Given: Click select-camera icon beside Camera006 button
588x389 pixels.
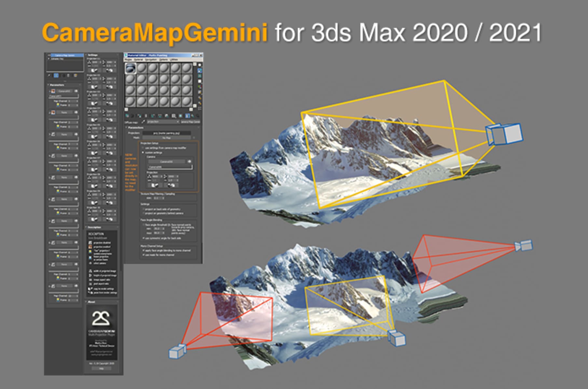Looking at the screenshot, I should 189,162.
